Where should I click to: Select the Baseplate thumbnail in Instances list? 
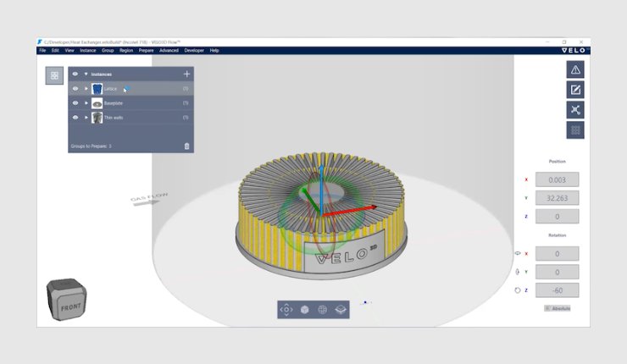97,103
